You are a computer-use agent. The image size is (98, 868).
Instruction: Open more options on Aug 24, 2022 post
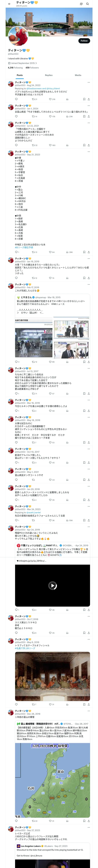pos(89,82)
